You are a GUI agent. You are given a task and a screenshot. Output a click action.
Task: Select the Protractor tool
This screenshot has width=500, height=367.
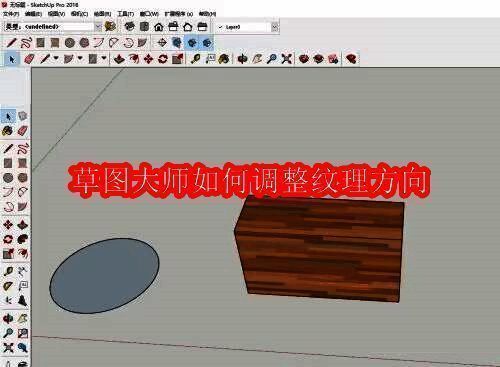tap(8, 286)
